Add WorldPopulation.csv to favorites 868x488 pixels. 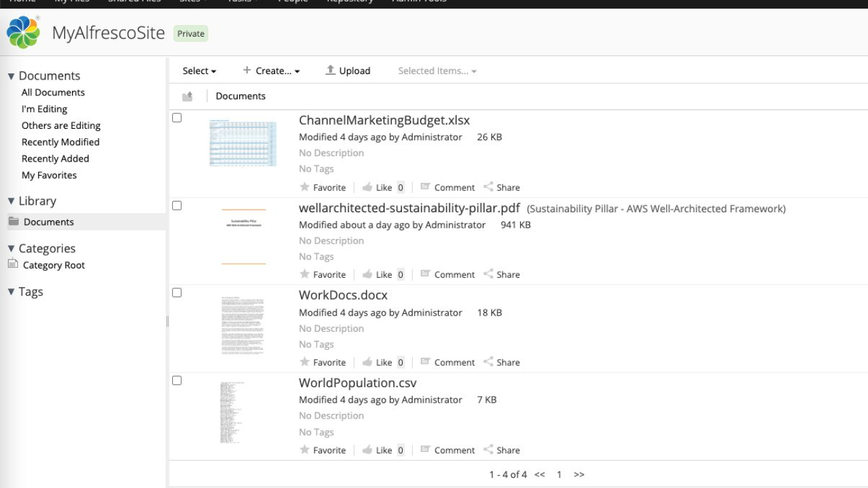click(323, 450)
